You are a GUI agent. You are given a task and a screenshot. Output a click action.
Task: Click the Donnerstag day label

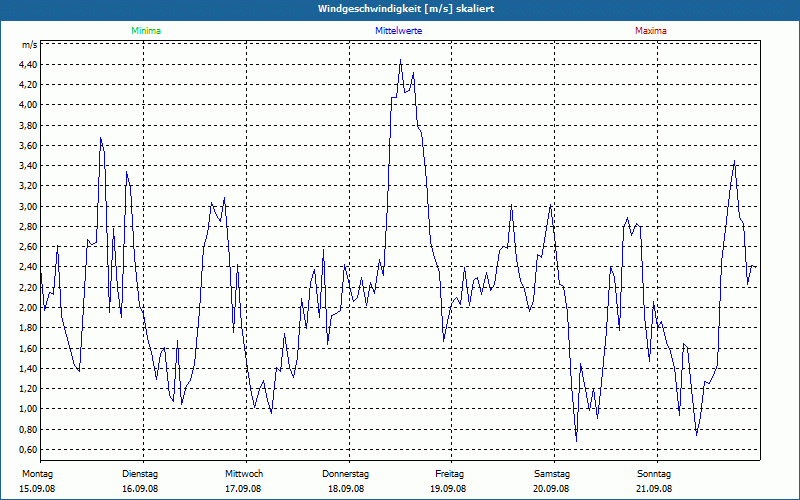(x=345, y=474)
